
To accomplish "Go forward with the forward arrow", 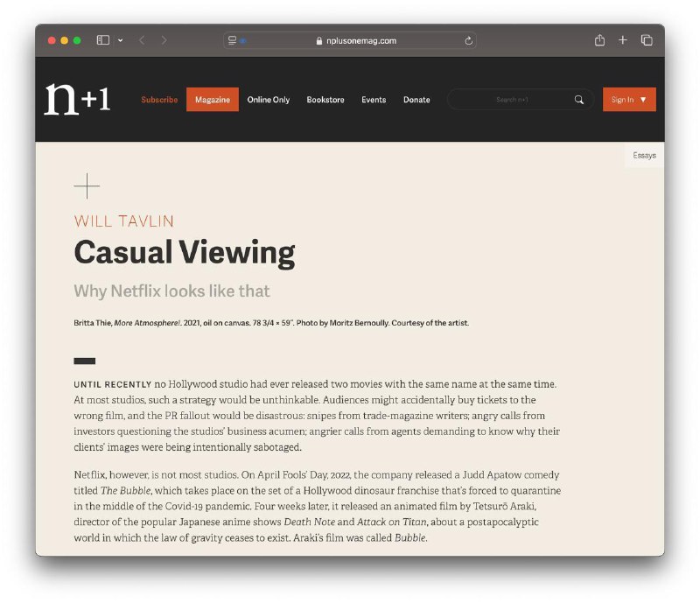I will pos(164,40).
